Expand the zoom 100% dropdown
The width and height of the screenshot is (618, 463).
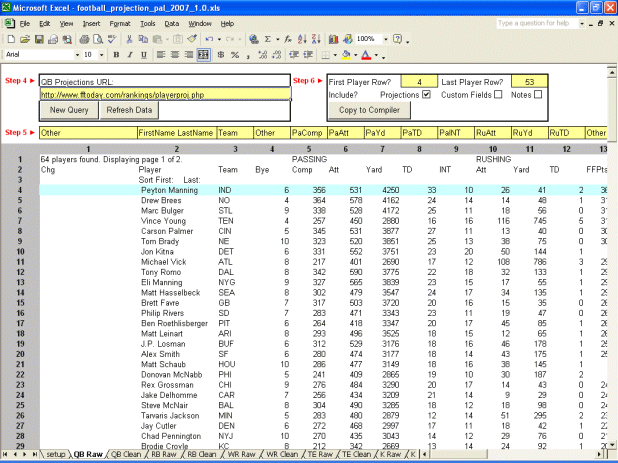coord(386,39)
